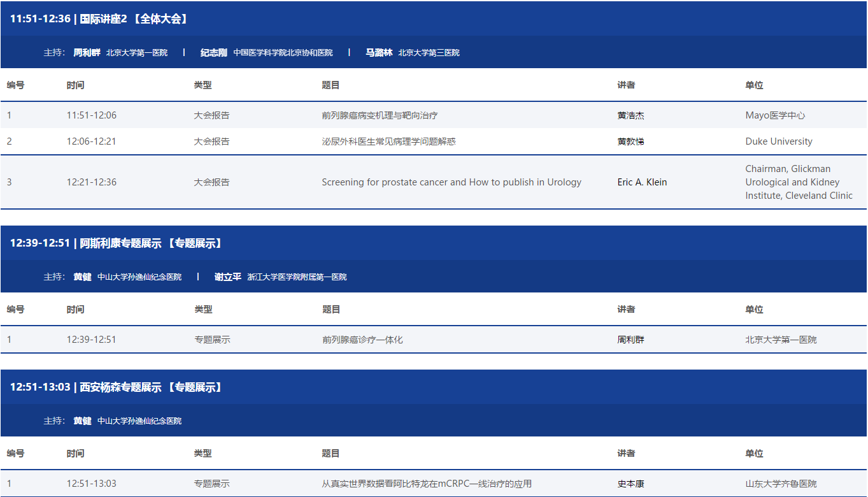Open the talk 泌尿外科医生常见病理学问题解惑

click(388, 141)
